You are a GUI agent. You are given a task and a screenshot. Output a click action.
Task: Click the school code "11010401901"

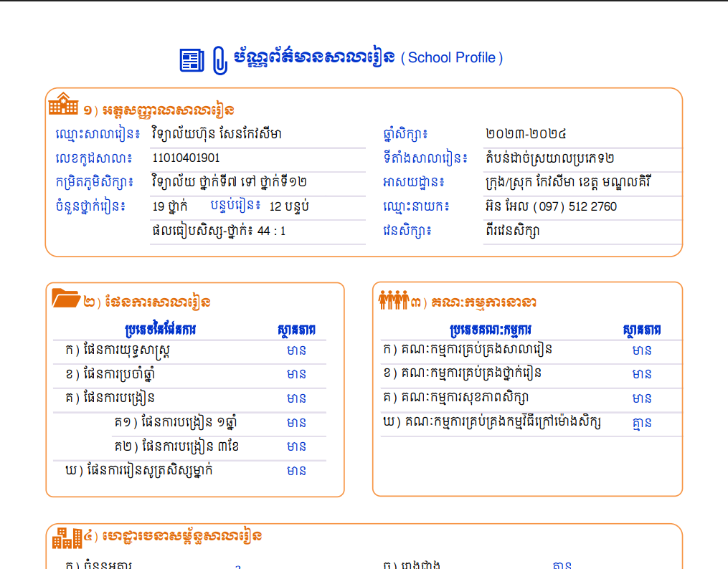tap(186, 158)
